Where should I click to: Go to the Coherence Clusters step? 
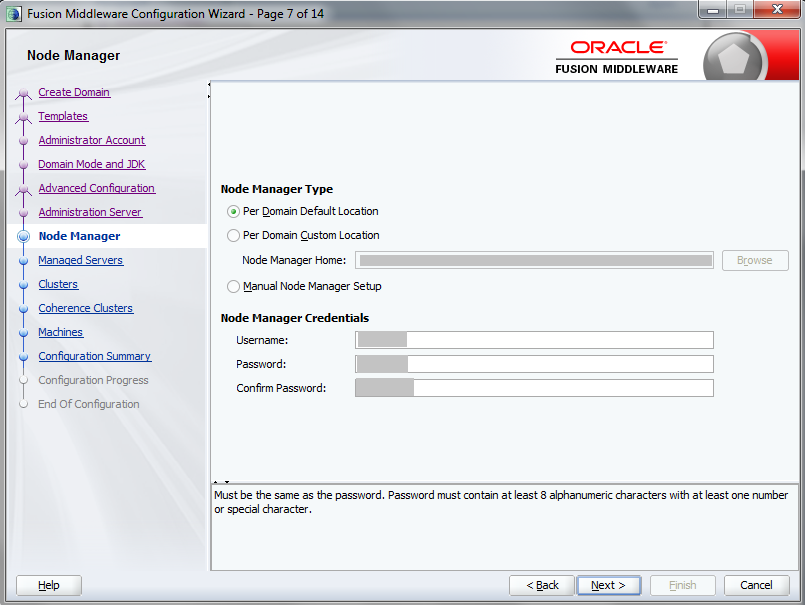coord(85,308)
